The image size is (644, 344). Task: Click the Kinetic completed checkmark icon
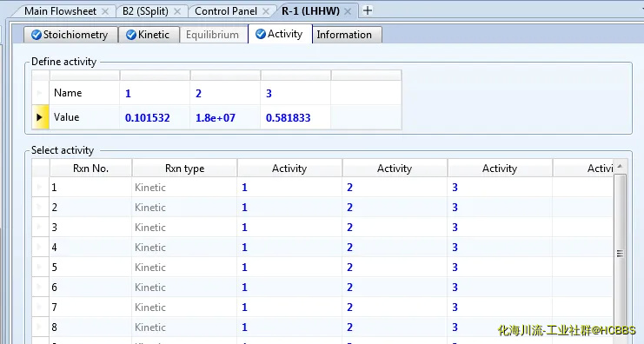pos(131,35)
